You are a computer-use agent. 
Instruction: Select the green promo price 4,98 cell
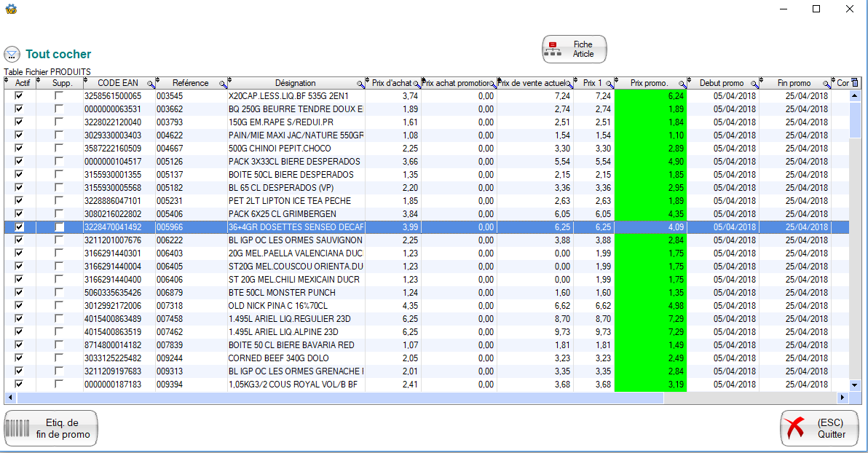[650, 305]
